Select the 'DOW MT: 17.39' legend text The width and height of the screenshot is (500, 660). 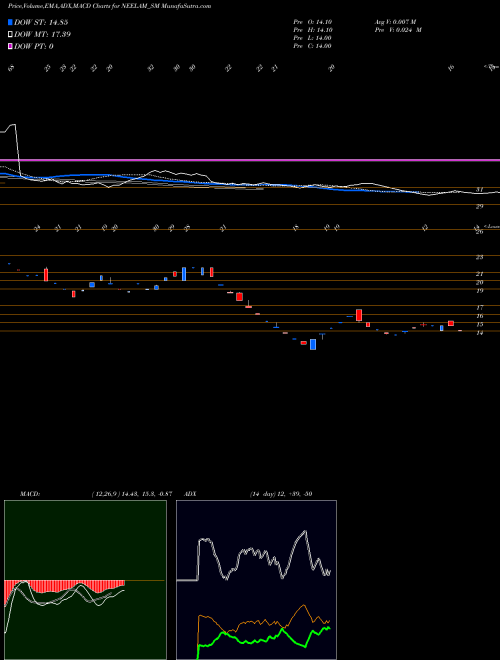tap(43, 34)
